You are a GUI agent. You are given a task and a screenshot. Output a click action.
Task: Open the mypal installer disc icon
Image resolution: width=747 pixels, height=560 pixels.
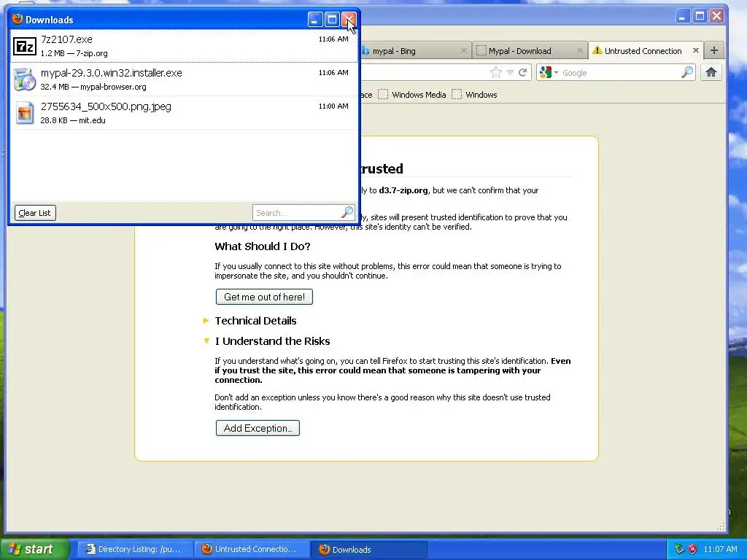24,79
